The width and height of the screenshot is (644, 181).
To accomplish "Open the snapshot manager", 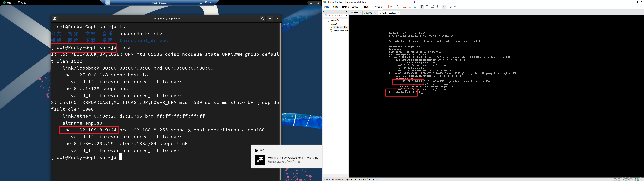I will (415, 7).
